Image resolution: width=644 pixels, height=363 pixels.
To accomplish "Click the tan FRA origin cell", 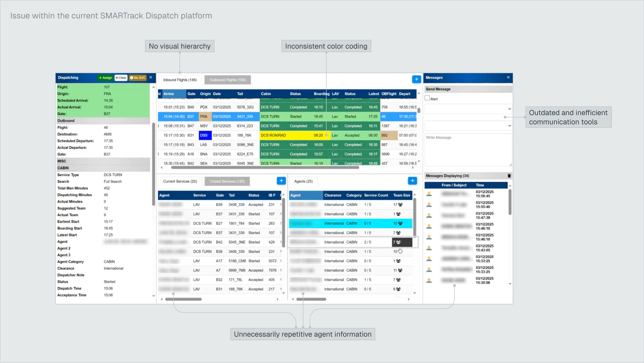I will [x=205, y=117].
